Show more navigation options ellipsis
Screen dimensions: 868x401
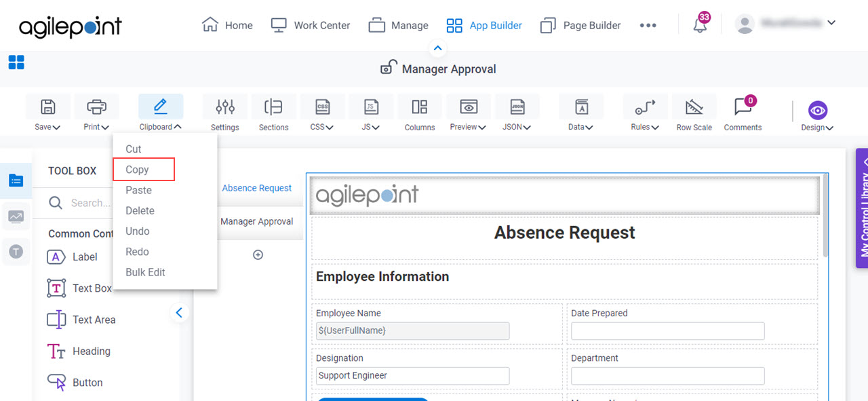click(648, 25)
